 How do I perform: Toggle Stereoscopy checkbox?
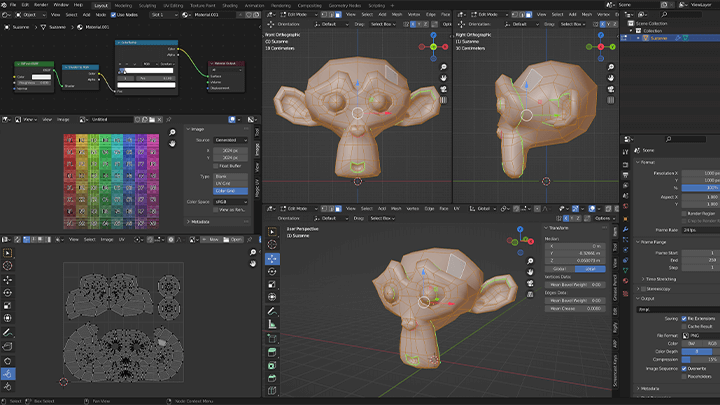click(644, 289)
